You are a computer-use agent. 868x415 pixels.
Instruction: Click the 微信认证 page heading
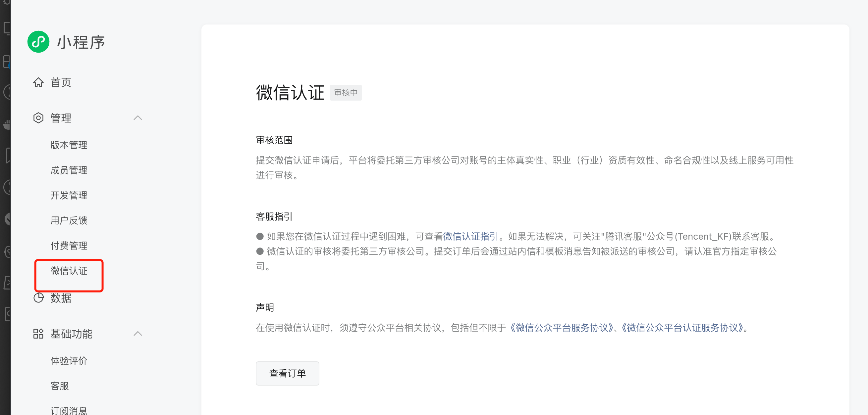click(290, 93)
